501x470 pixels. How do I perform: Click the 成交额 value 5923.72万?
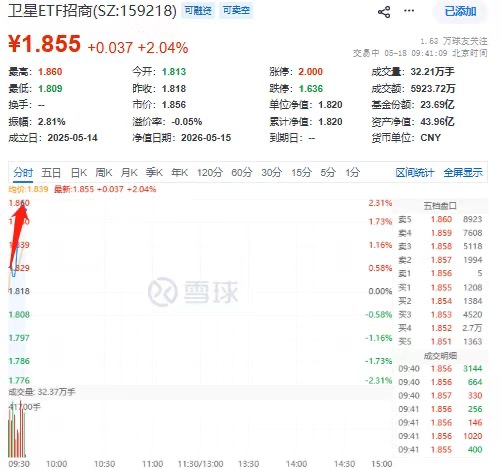[433, 89]
